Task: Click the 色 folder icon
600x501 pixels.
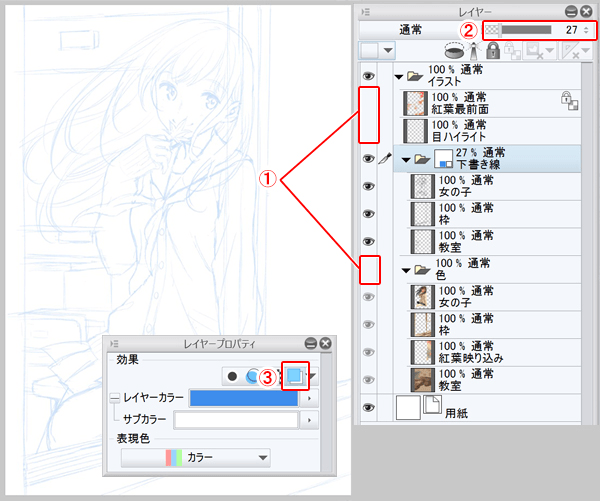Action: (422, 270)
